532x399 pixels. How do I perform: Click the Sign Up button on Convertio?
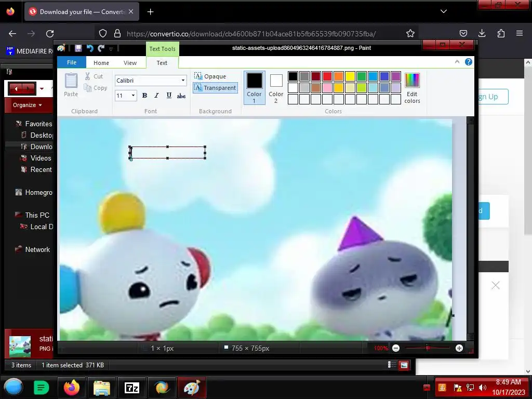click(x=493, y=97)
